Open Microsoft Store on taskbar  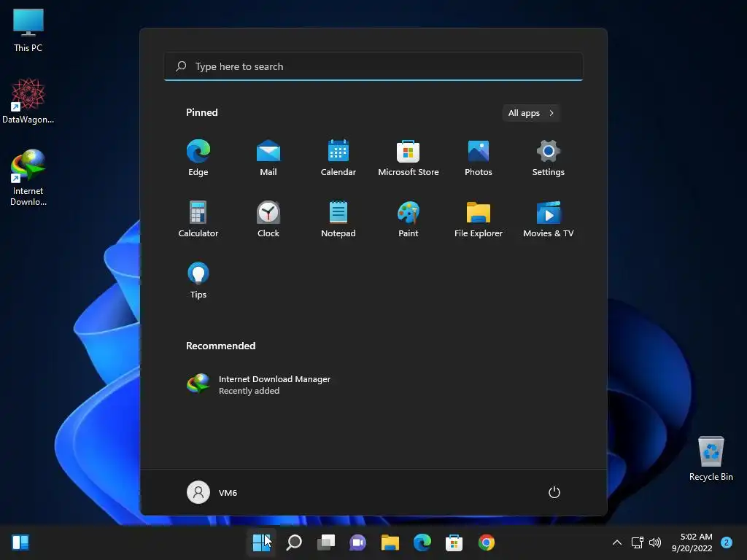click(x=454, y=542)
